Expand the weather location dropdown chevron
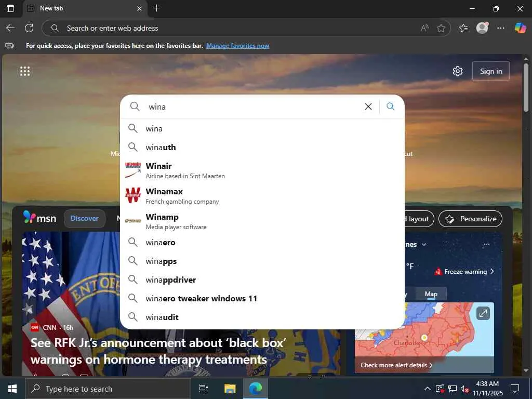532x399 pixels. [x=424, y=244]
